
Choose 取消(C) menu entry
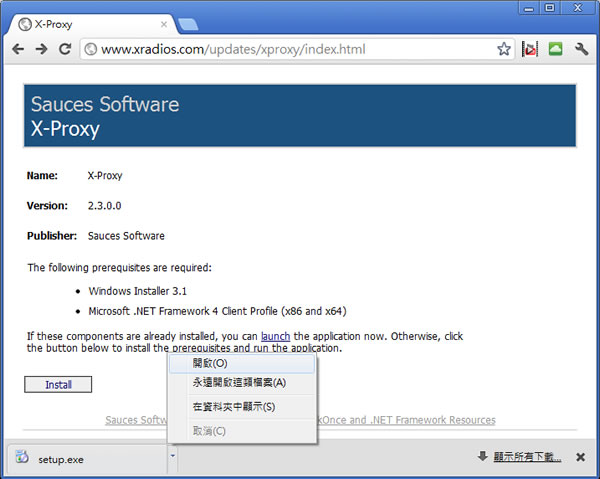tap(242, 431)
